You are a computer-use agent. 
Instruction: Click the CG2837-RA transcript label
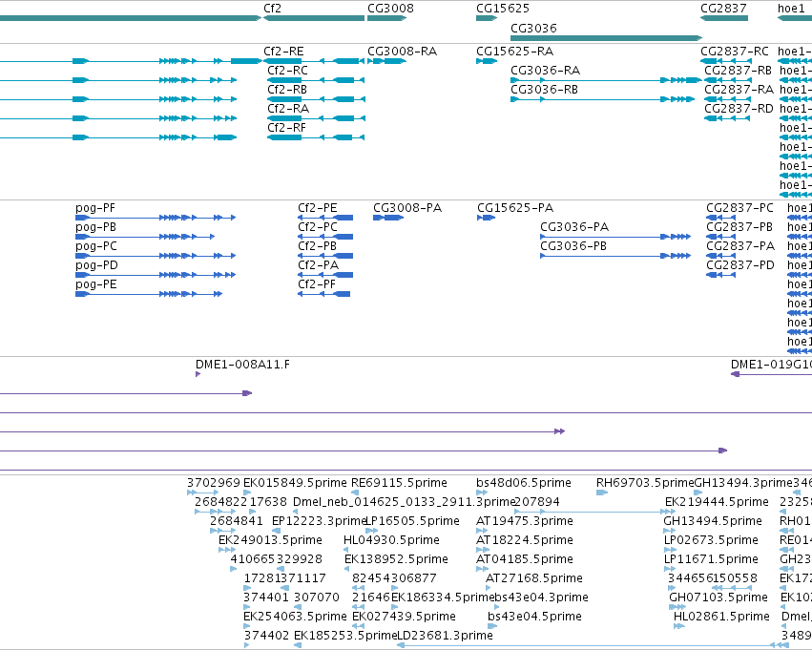(739, 90)
